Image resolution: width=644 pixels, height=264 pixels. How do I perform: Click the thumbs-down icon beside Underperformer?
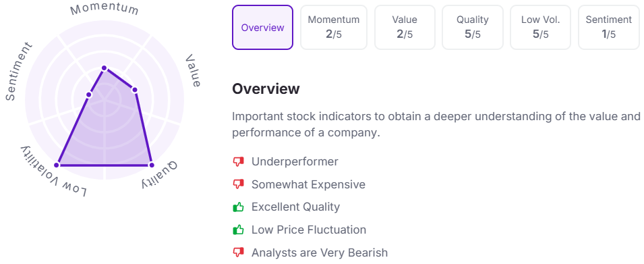pos(238,162)
